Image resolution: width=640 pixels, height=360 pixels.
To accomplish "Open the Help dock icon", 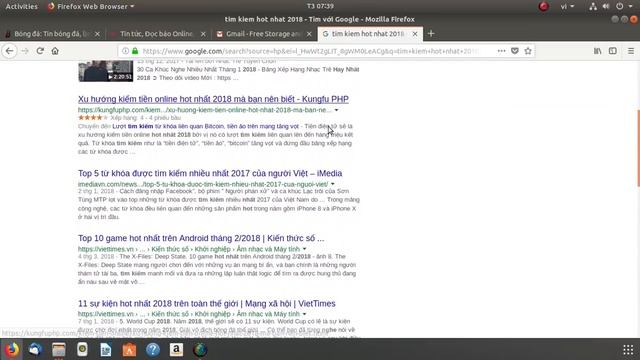I will click(153, 350).
